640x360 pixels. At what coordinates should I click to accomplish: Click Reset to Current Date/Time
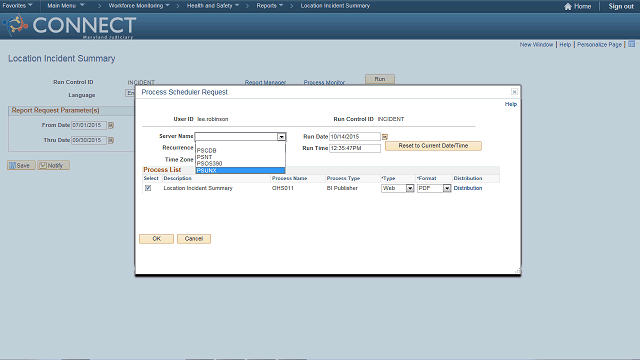coord(433,146)
